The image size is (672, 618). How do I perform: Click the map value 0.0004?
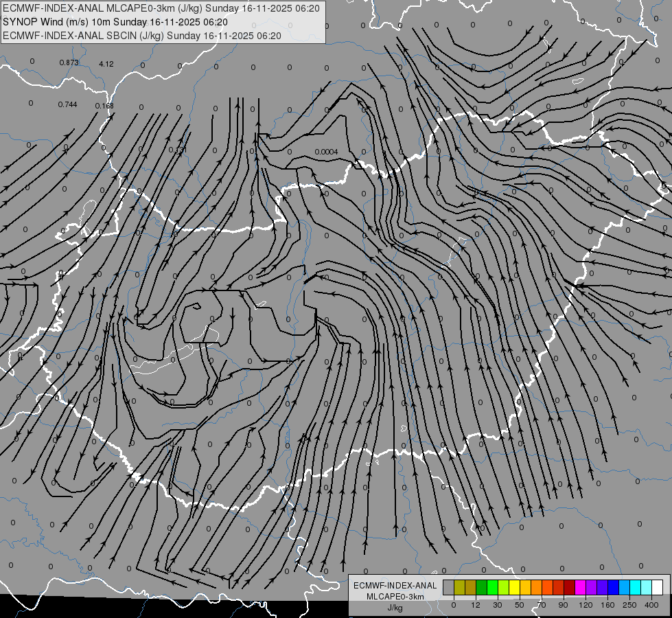point(326,152)
